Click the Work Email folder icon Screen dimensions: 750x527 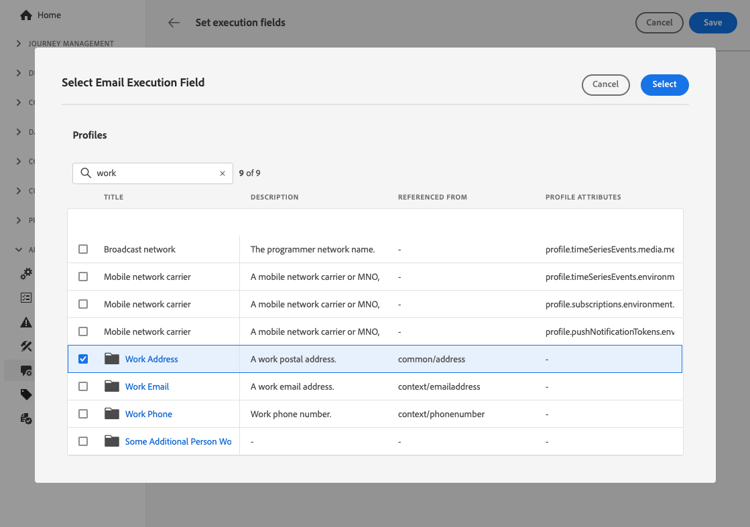112,386
